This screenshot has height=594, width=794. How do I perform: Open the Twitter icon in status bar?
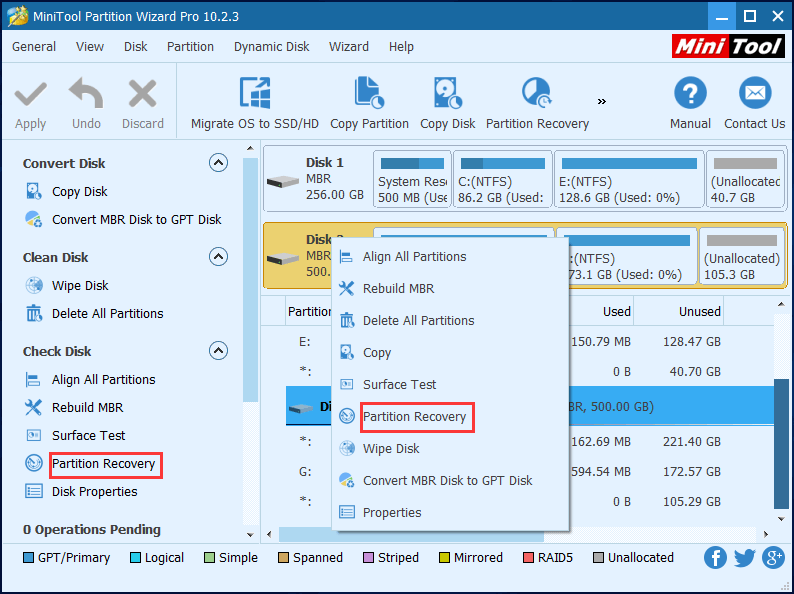click(744, 558)
